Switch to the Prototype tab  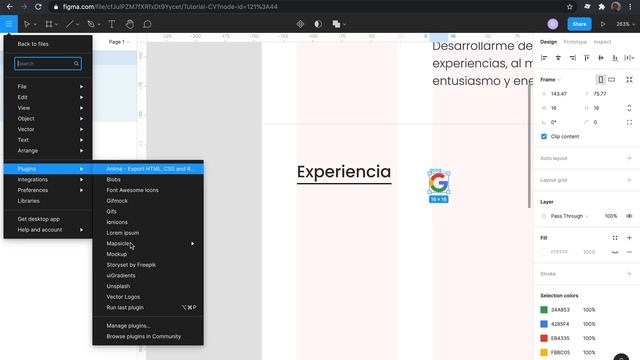coord(575,42)
